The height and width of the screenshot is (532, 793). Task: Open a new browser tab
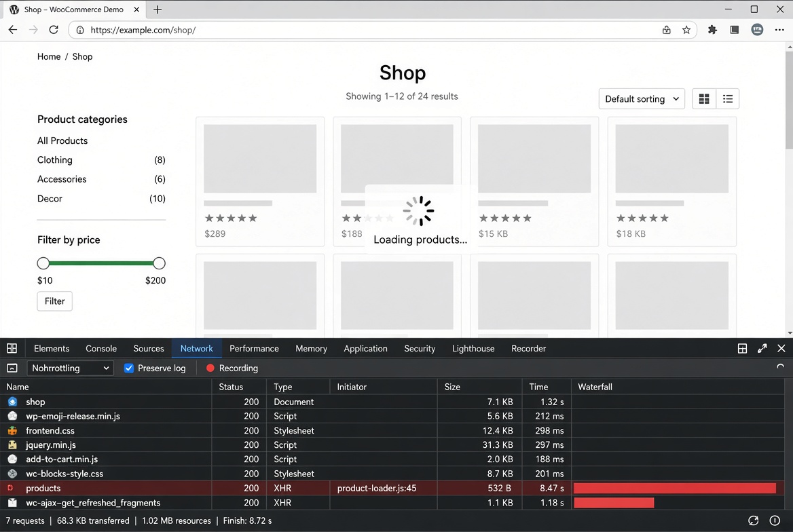(x=158, y=9)
